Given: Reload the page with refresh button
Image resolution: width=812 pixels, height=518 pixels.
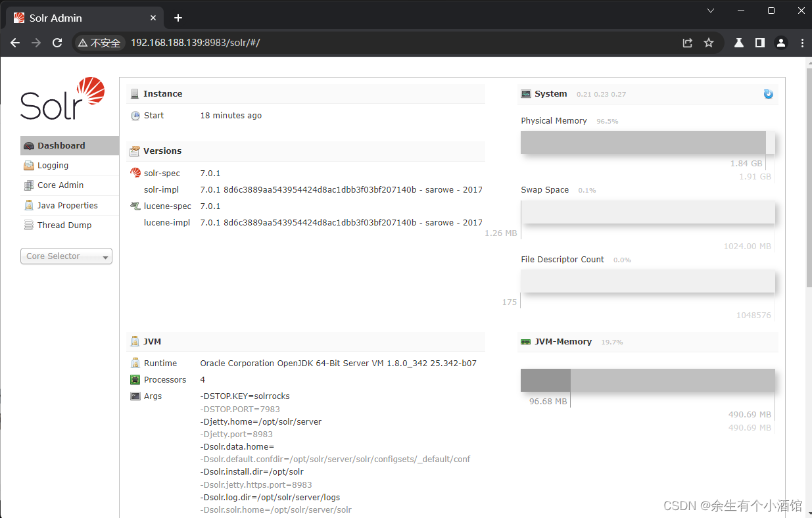Looking at the screenshot, I should pyautogui.click(x=57, y=43).
